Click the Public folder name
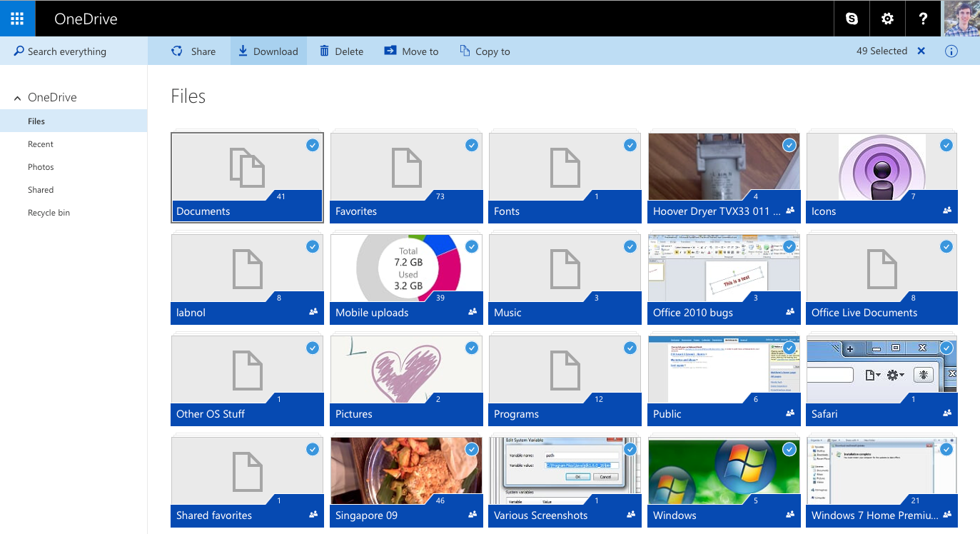Screen dimensions: 980x534 pyautogui.click(x=667, y=414)
